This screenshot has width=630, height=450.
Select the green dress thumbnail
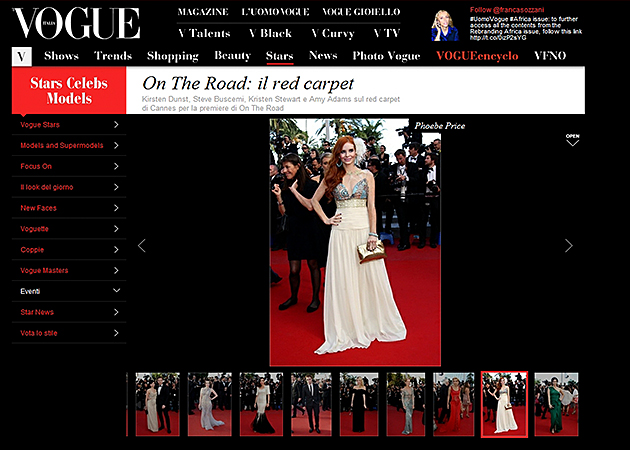pos(551,404)
